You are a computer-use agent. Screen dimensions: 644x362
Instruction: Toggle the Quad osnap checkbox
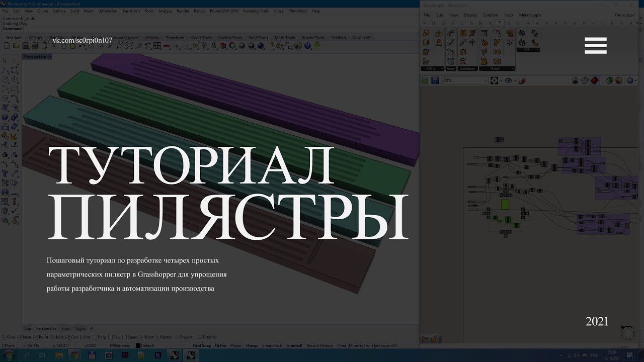pyautogui.click(x=124, y=337)
